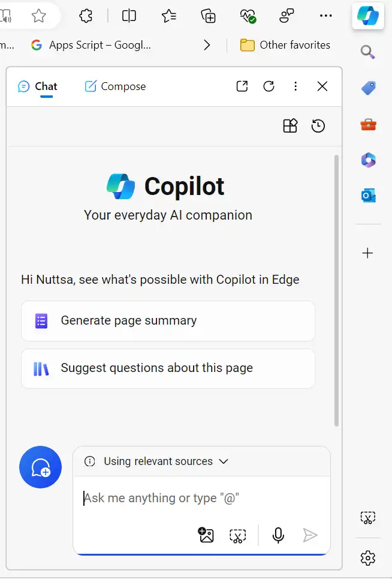Open the Plugins icon in Copilot pane
This screenshot has width=392, height=579.
coord(290,126)
